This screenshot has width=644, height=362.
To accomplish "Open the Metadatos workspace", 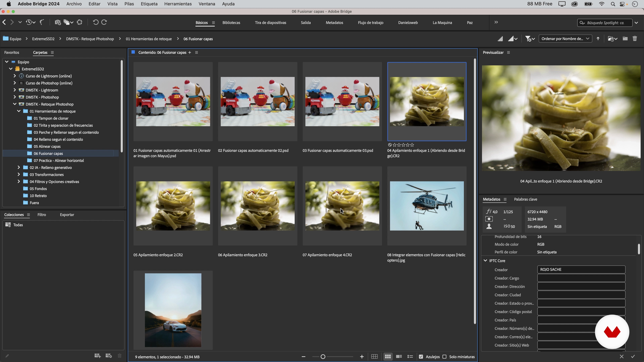I will click(334, 22).
